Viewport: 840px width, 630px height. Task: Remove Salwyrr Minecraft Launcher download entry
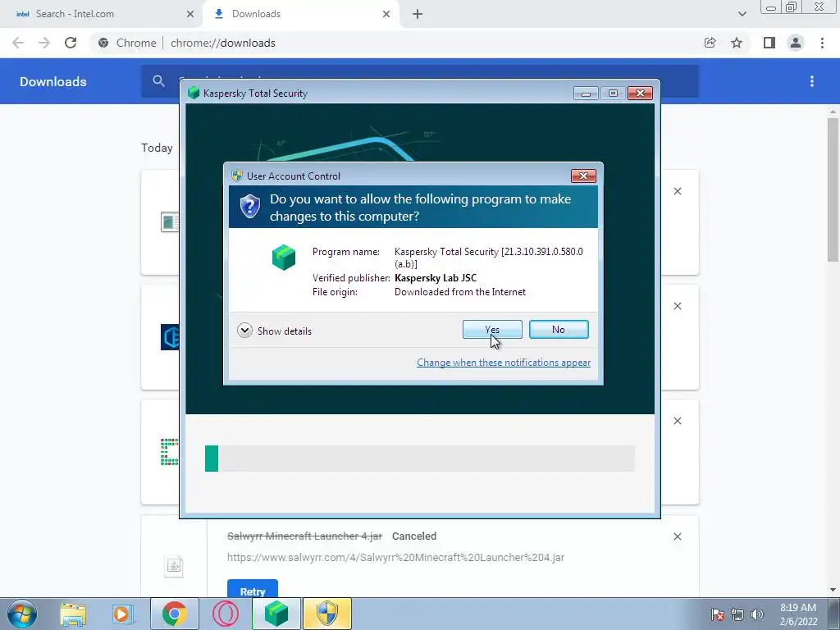678,536
